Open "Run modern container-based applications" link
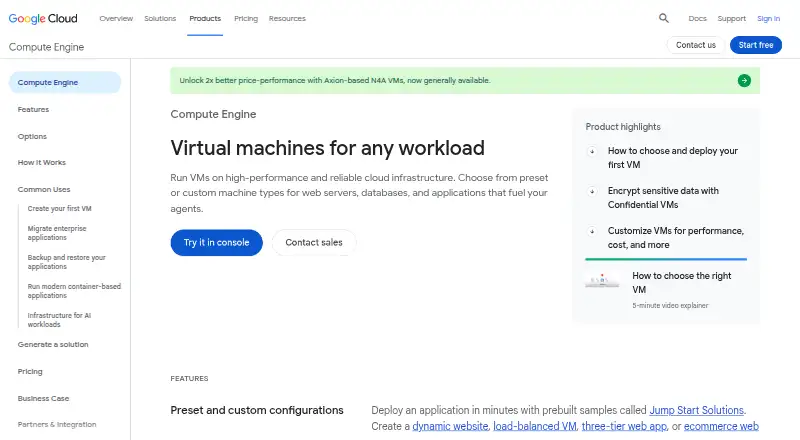Screen dimensions: 800x440 pos(74,291)
